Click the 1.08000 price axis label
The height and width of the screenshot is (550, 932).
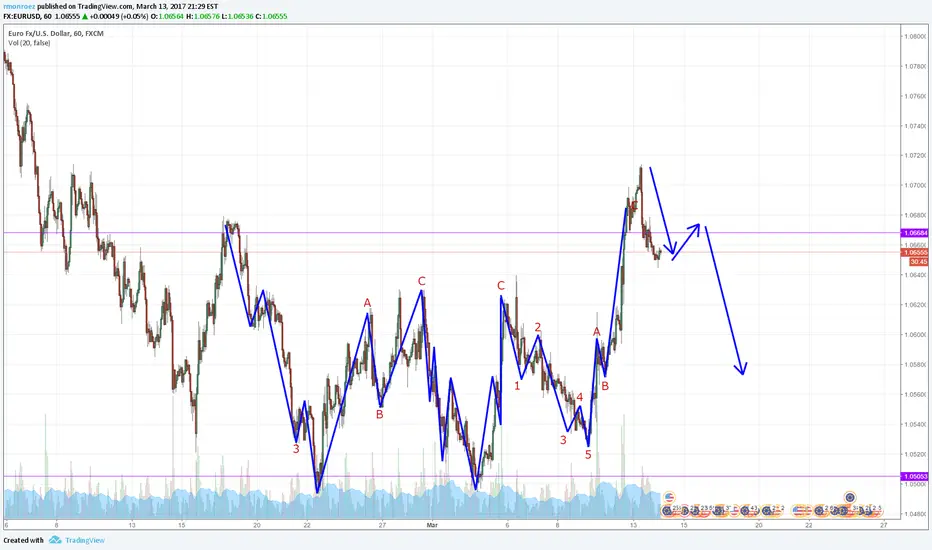tap(915, 36)
